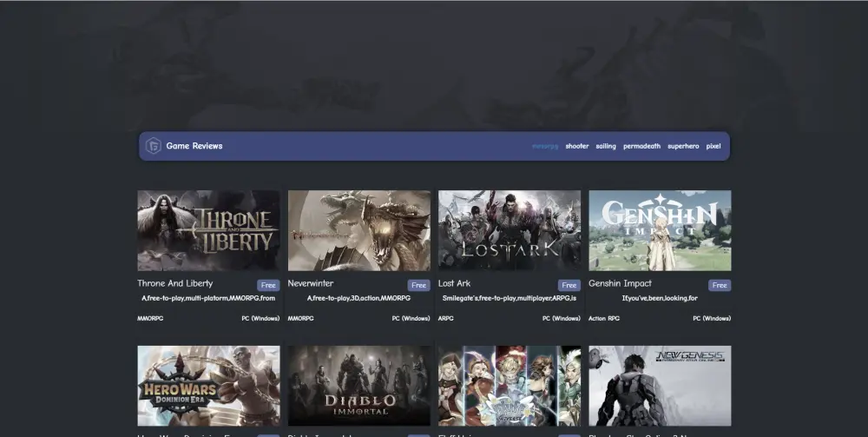Open the New Genesis cover thumbnail
Image resolution: width=868 pixels, height=437 pixels.
click(x=660, y=386)
